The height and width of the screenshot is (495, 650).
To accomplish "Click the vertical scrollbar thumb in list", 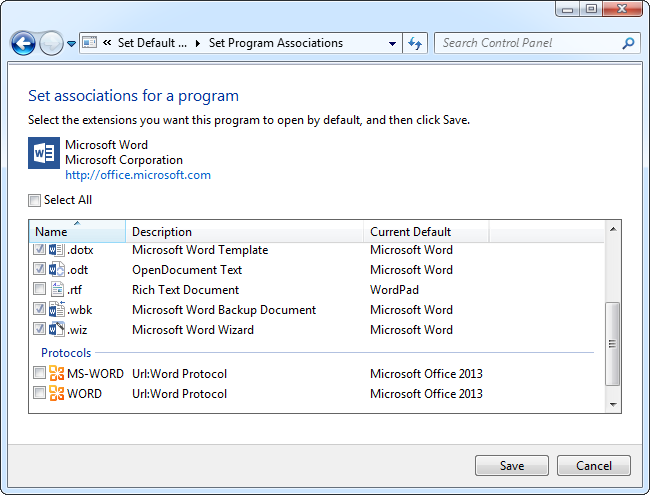I will 612,342.
